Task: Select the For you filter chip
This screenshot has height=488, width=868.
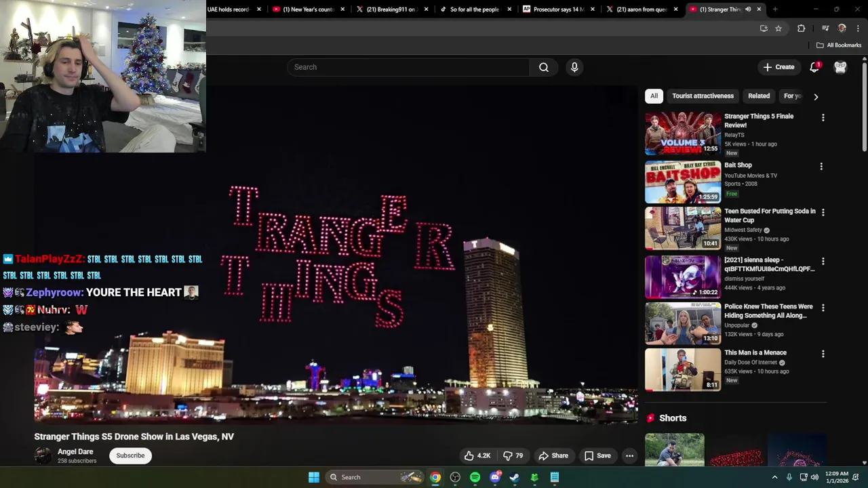Action: coord(793,96)
